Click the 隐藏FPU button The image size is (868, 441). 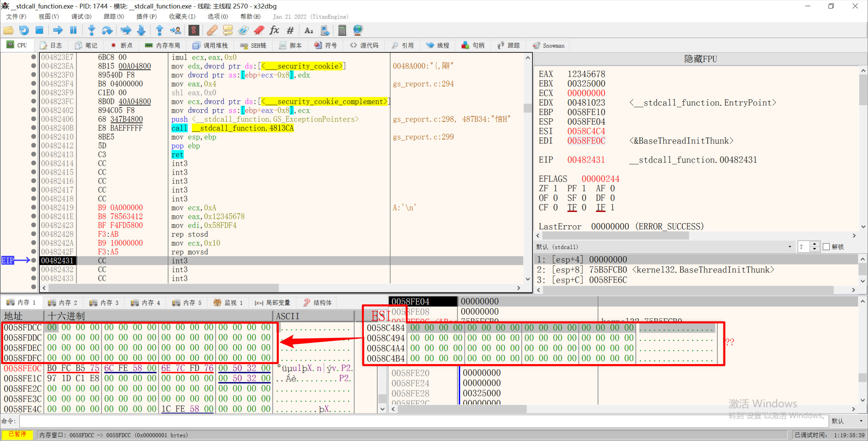[700, 59]
